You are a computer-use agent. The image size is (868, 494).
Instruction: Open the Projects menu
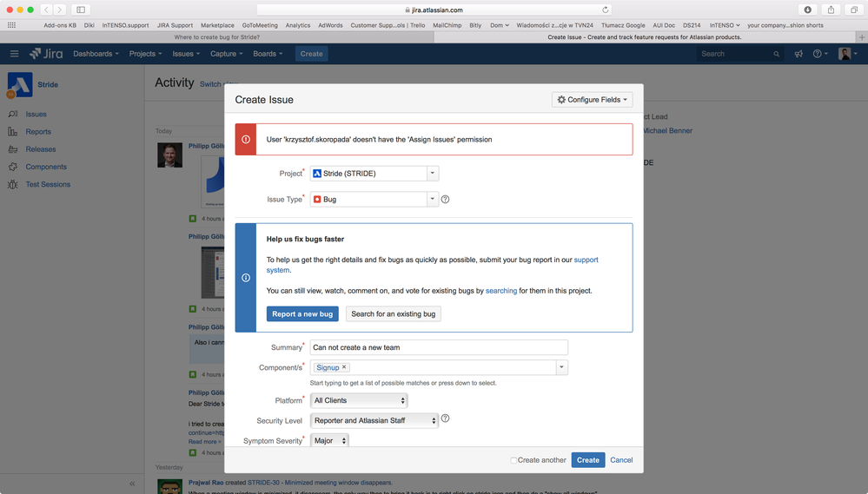click(x=146, y=54)
